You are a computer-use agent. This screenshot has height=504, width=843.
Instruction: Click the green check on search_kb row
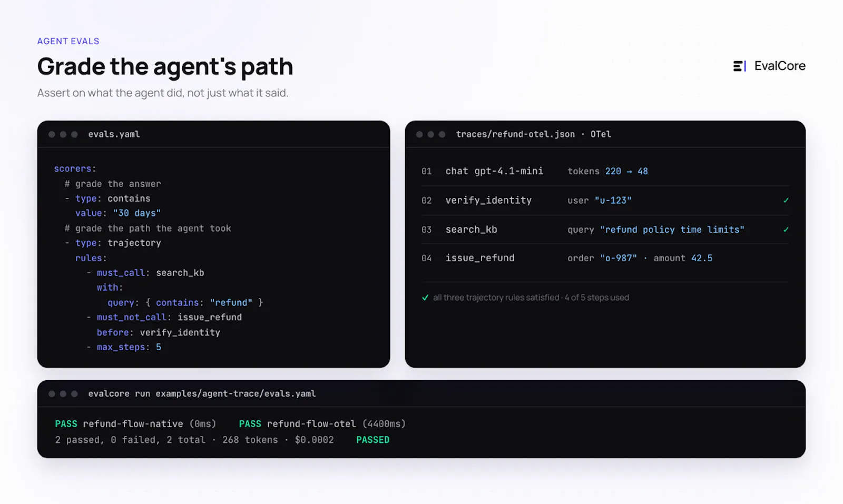click(x=786, y=230)
